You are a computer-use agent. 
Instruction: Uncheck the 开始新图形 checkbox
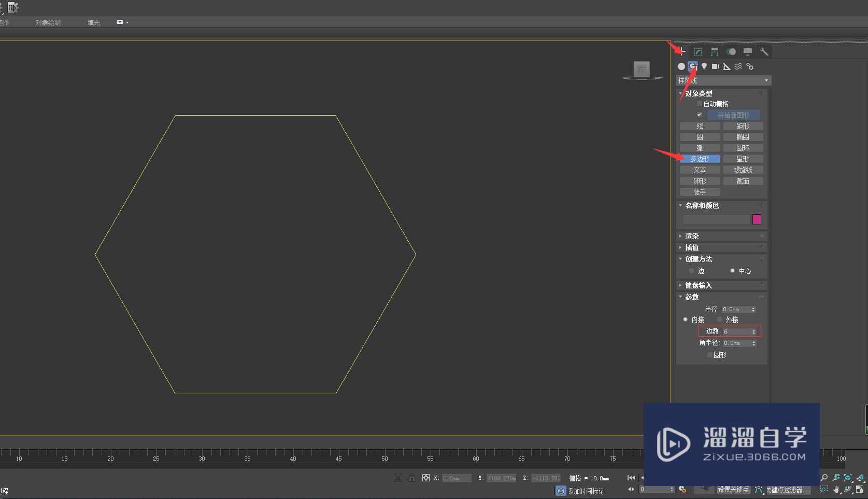click(x=700, y=115)
